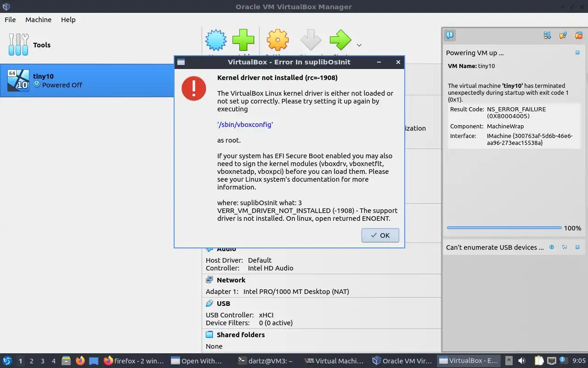Click the Discard grey down-arrow toolbar icon
The height and width of the screenshot is (368, 588).
point(311,40)
